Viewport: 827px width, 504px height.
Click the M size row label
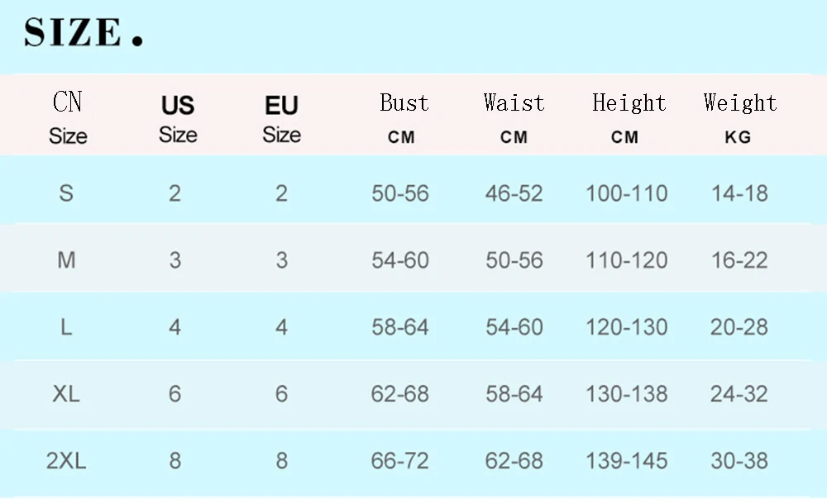[66, 260]
